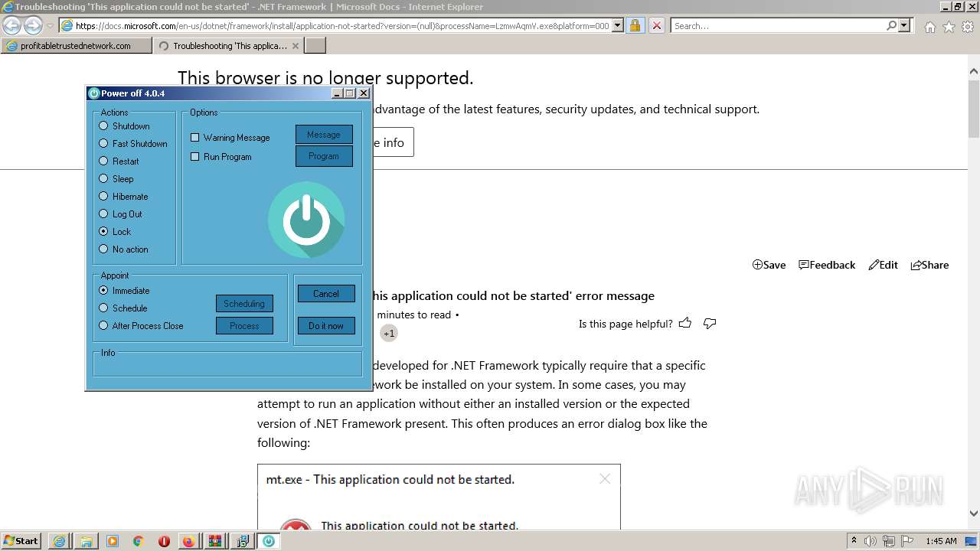Screen dimensions: 980x551
Task: Click the Power off taskbar button
Action: tap(268, 541)
